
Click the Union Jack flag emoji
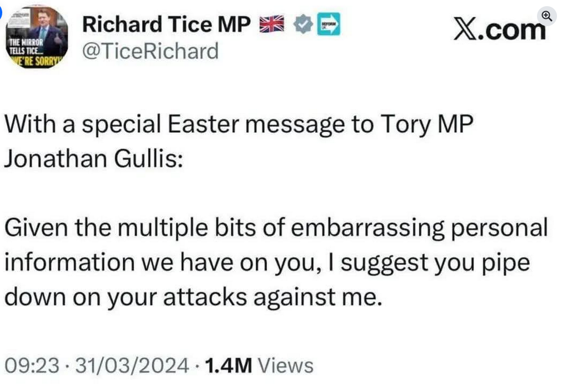coord(272,26)
